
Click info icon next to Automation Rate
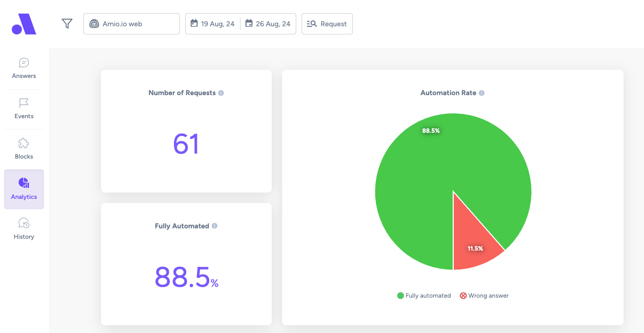point(482,93)
